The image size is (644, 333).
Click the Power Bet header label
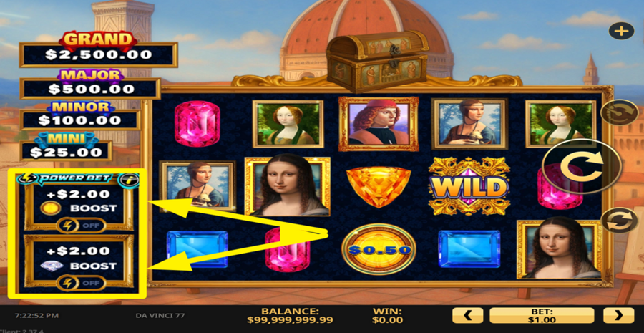[69, 178]
